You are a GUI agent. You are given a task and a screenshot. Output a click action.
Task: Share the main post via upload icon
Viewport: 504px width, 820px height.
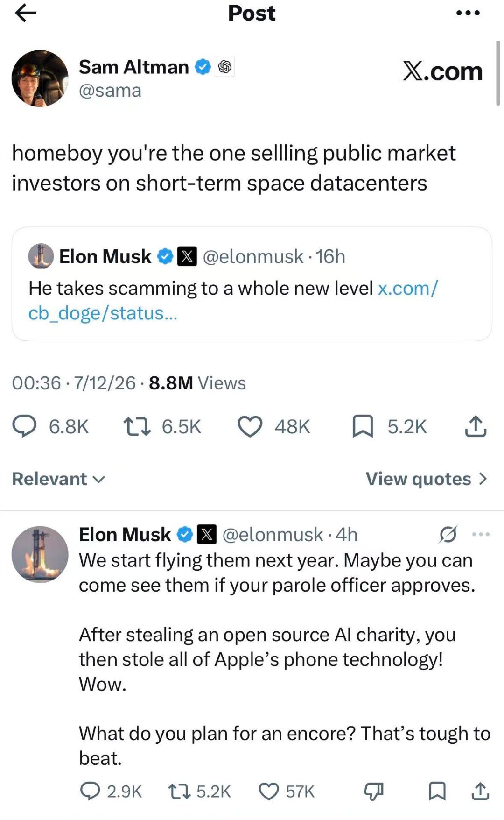476,426
